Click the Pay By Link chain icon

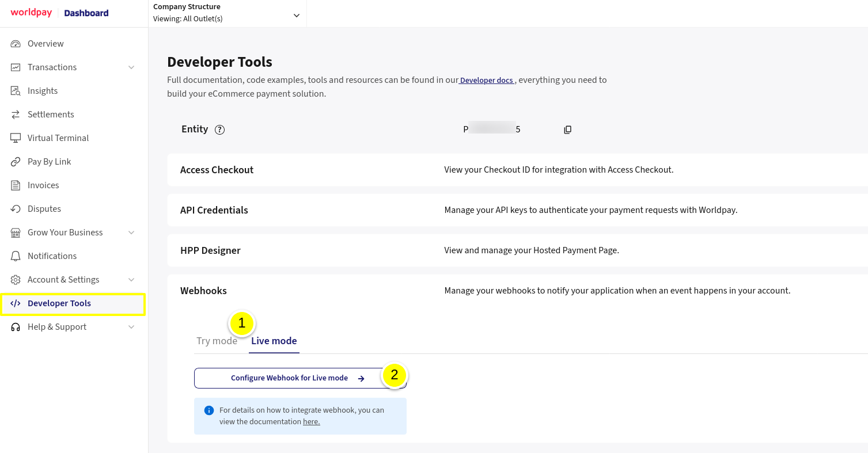click(16, 162)
